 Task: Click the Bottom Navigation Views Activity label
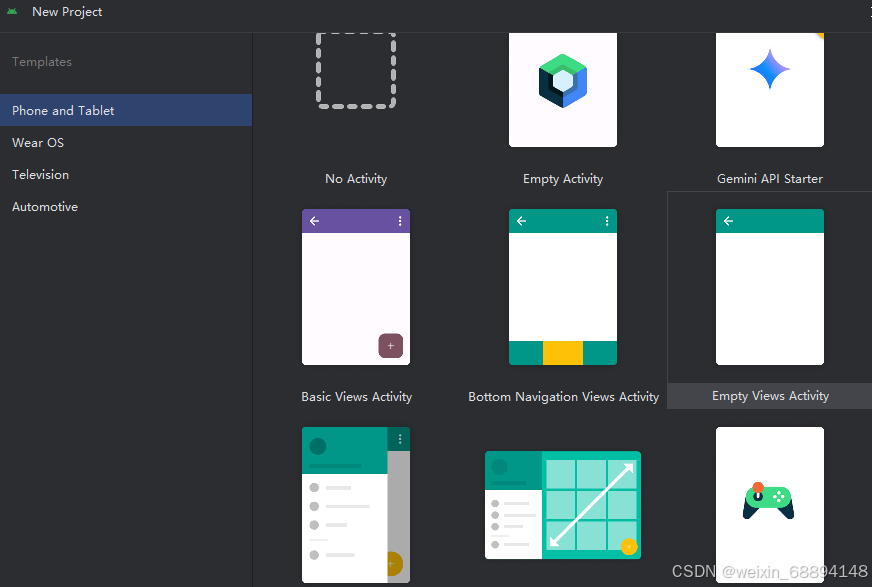point(563,397)
